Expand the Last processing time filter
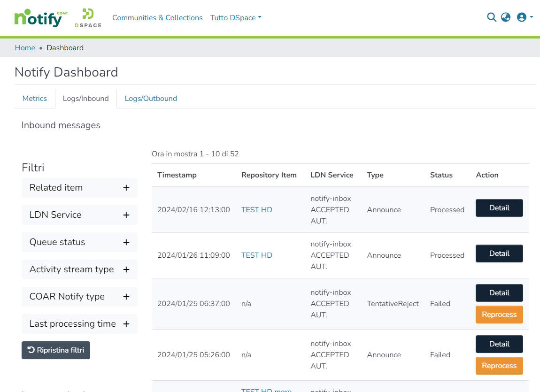Viewport: 540px width, 392px height. click(x=126, y=324)
